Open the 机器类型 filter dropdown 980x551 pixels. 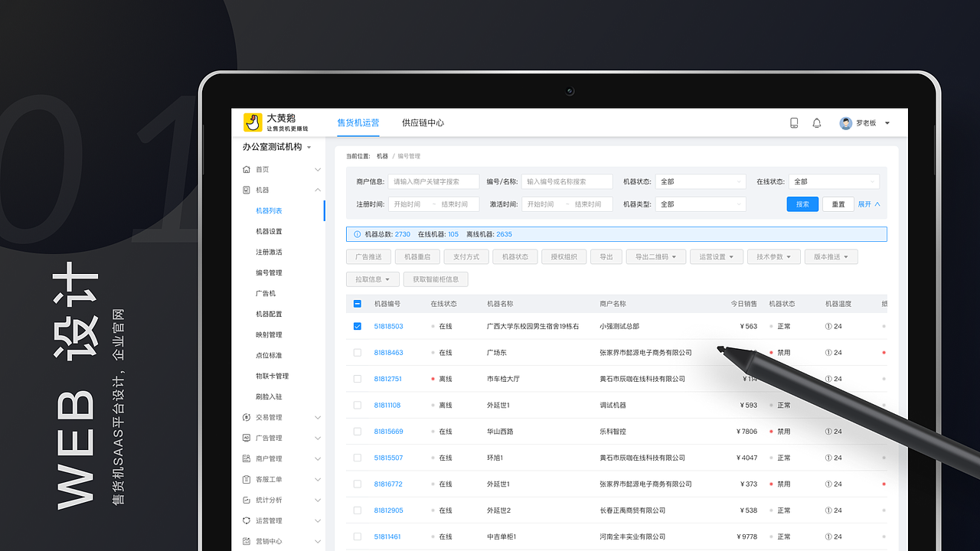point(701,204)
